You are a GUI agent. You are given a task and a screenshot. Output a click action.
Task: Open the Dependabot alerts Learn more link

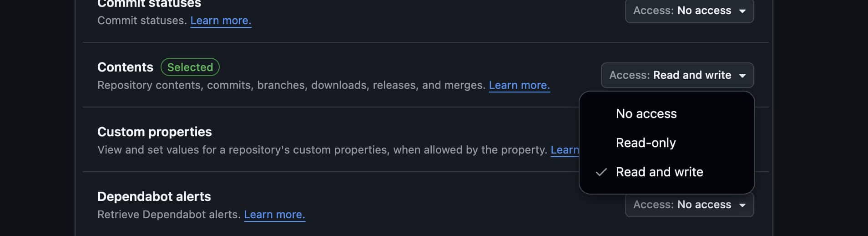[x=274, y=215]
